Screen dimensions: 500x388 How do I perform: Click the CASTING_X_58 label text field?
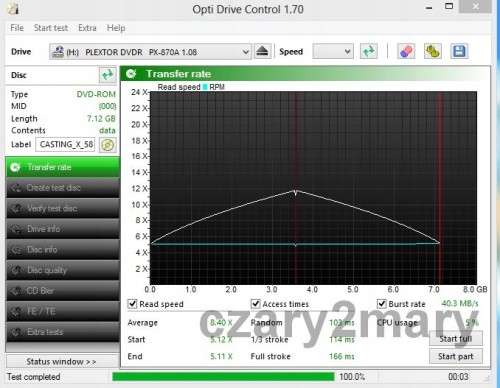[65, 145]
